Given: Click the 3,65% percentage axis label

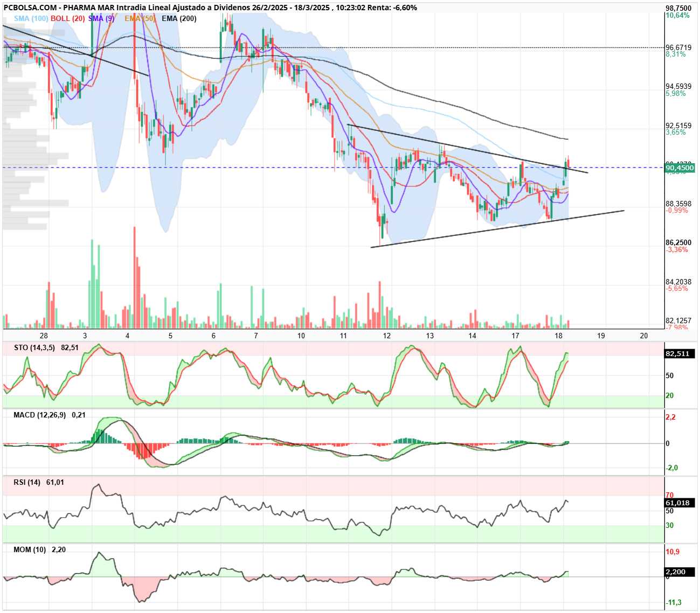Looking at the screenshot, I should (x=676, y=132).
